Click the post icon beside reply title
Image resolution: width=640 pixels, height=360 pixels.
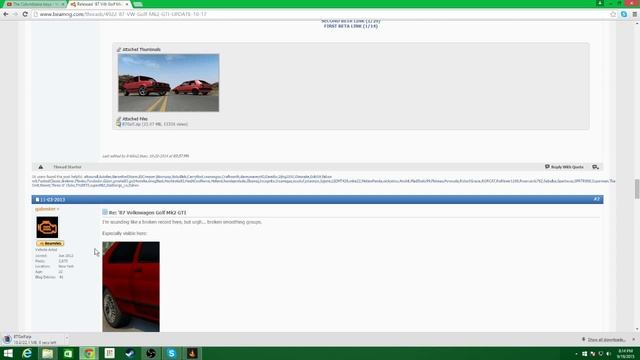click(105, 212)
